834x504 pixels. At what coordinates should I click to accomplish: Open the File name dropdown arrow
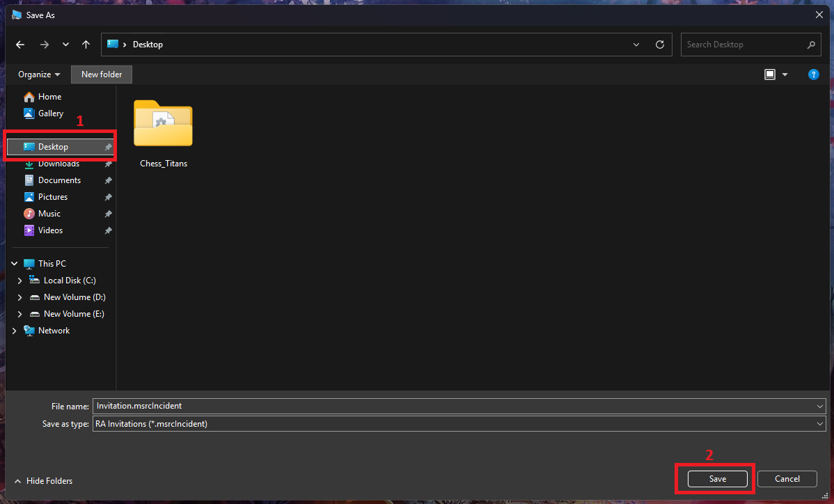819,406
